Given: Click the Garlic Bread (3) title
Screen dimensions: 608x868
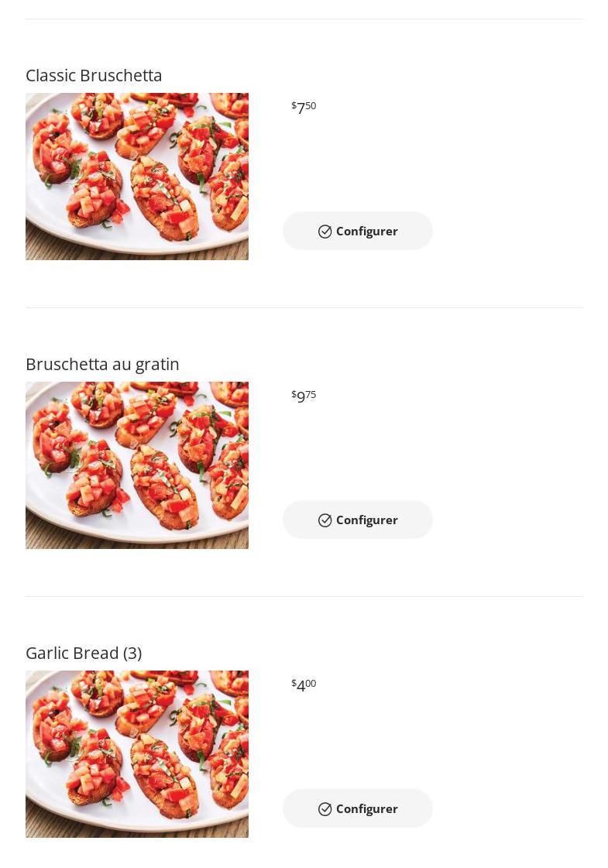Looking at the screenshot, I should click(84, 653).
